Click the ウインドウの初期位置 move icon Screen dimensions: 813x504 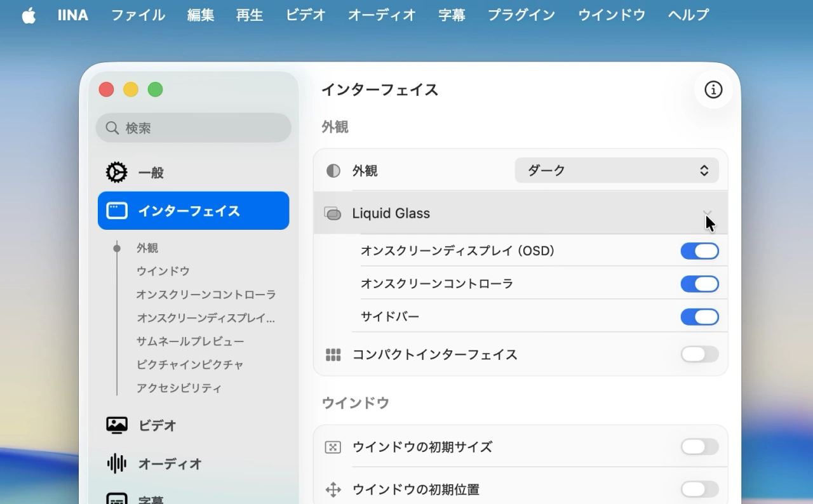[x=333, y=489]
